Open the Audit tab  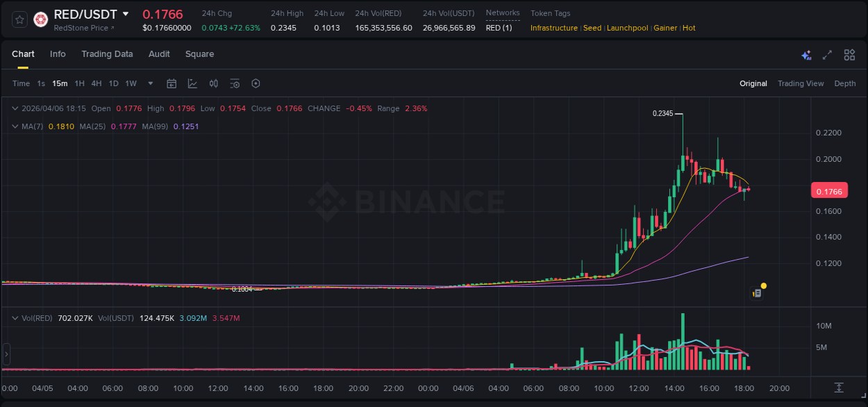pyautogui.click(x=159, y=54)
